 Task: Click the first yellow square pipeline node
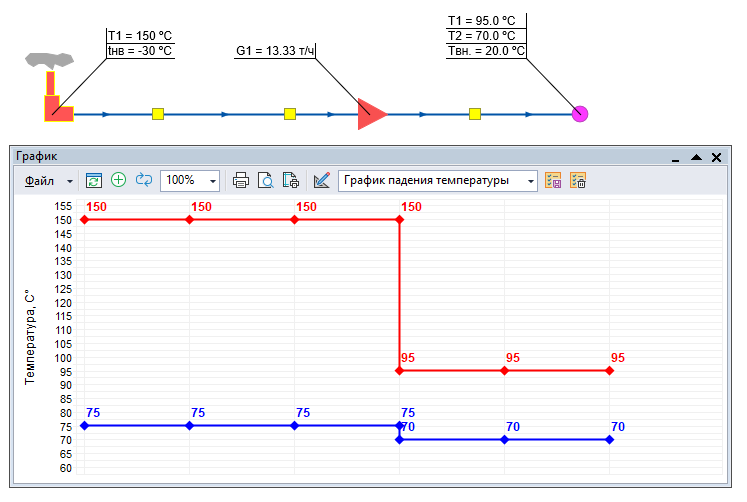tap(158, 114)
